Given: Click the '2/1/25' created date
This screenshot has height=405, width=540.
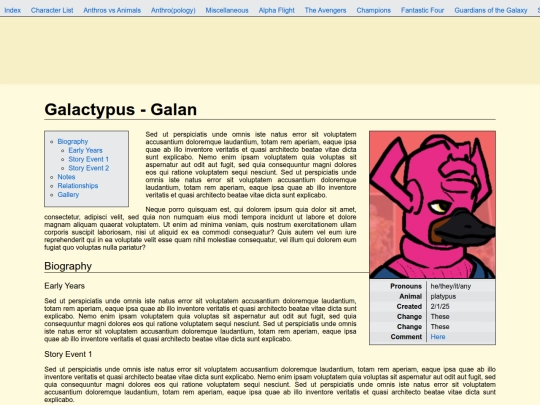Looking at the screenshot, I should tap(440, 307).
